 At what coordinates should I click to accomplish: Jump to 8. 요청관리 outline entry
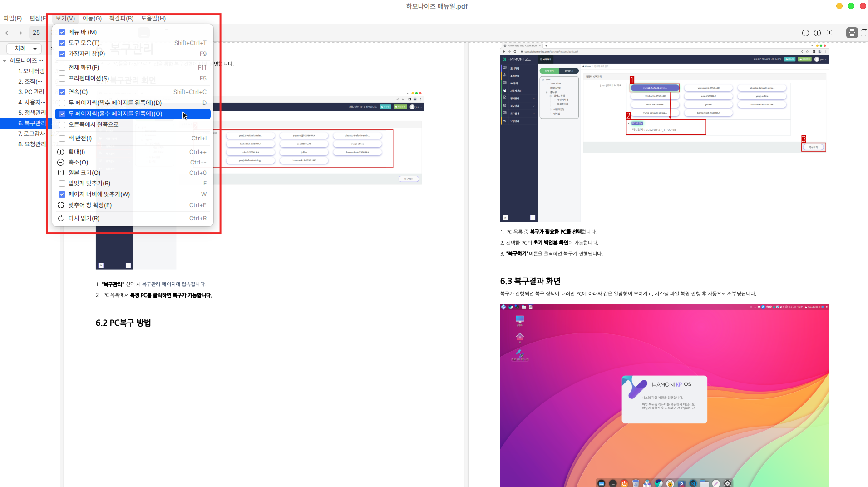[32, 144]
